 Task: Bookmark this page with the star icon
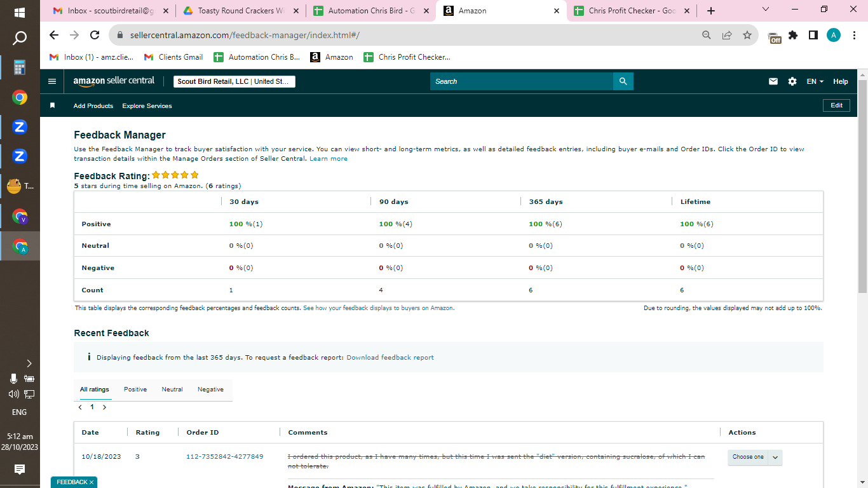click(x=747, y=36)
